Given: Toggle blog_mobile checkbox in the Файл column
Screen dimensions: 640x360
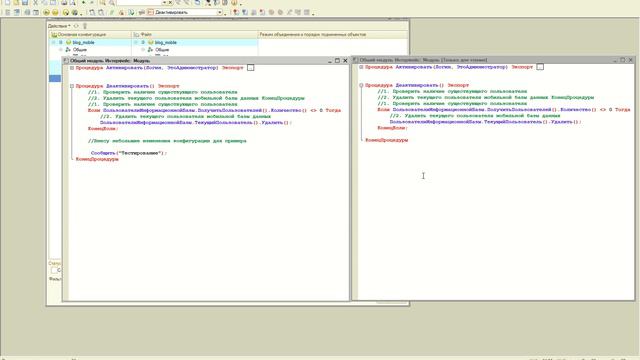Looking at the screenshot, I should 143,42.
